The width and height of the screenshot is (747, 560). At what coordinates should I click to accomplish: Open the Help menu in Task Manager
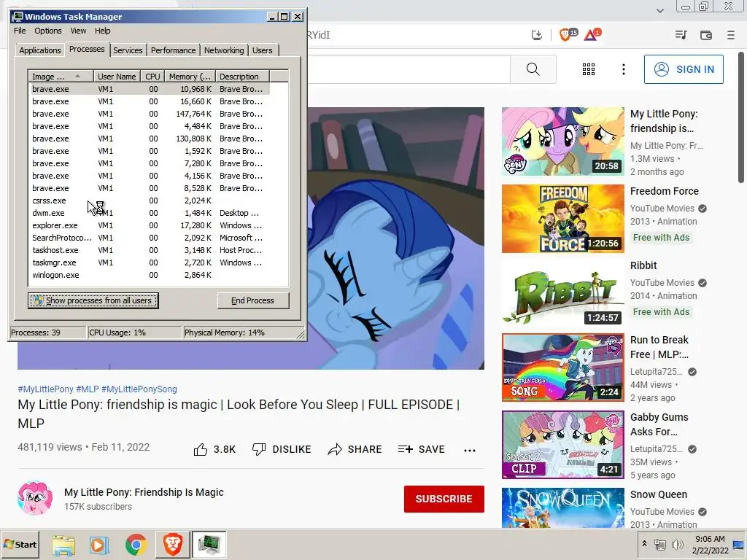click(102, 31)
